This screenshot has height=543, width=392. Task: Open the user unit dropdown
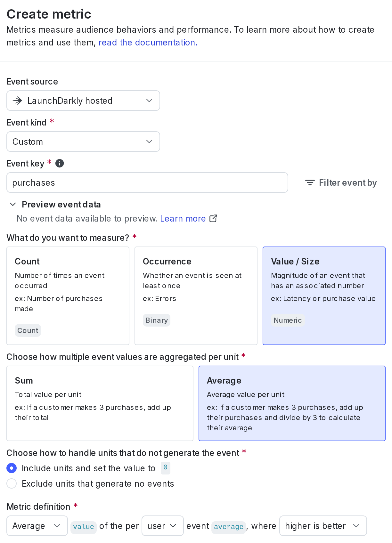click(162, 526)
